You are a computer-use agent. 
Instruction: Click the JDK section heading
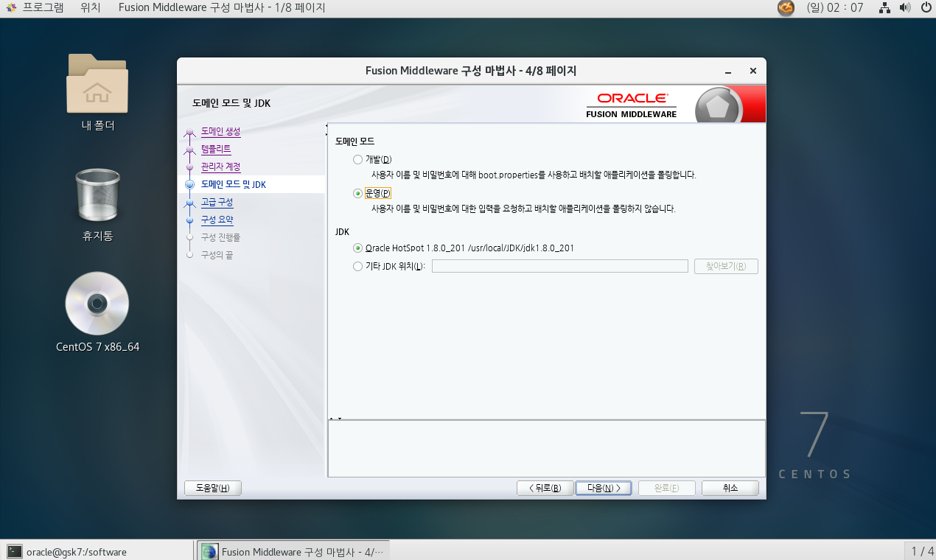tap(342, 231)
